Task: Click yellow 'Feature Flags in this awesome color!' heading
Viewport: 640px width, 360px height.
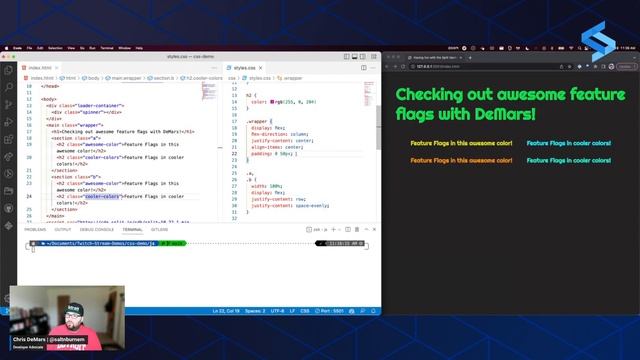Action: pos(461,143)
